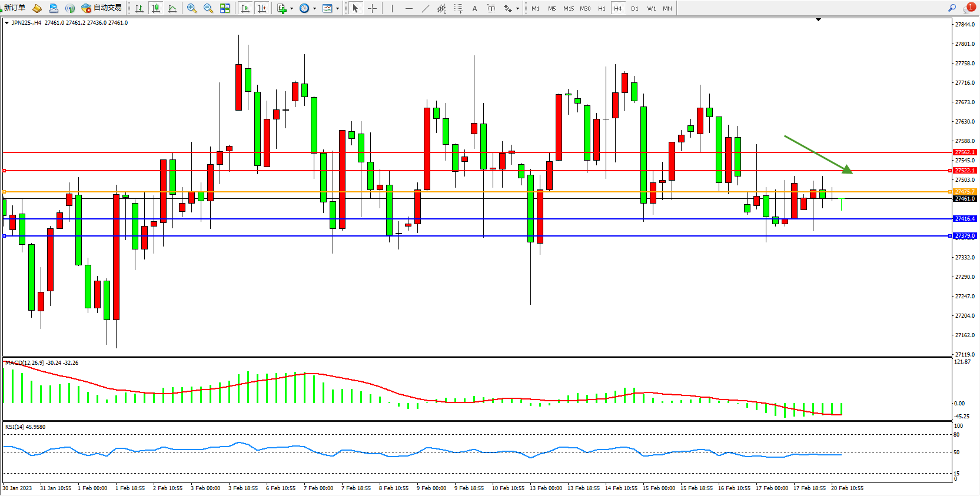The width and height of the screenshot is (980, 496).
Task: Switch to the D1 timeframe
Action: pos(634,8)
